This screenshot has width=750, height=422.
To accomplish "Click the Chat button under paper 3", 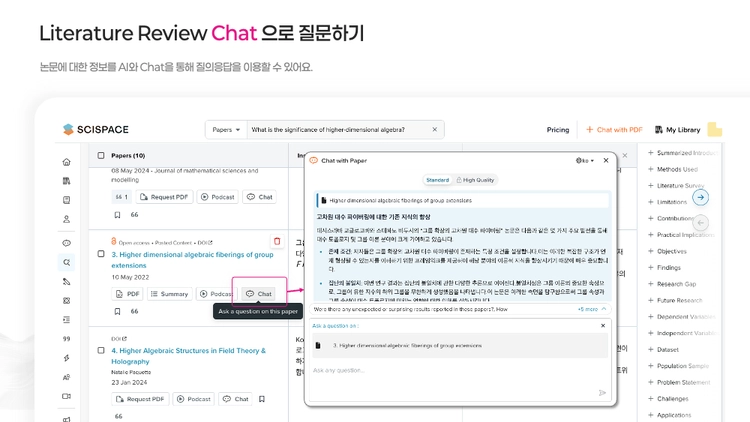I will [x=259, y=294].
